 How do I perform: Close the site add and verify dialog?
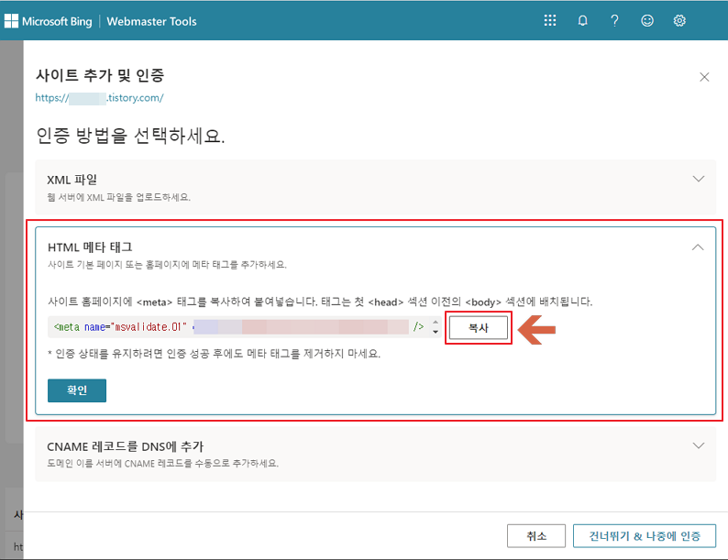click(x=704, y=77)
